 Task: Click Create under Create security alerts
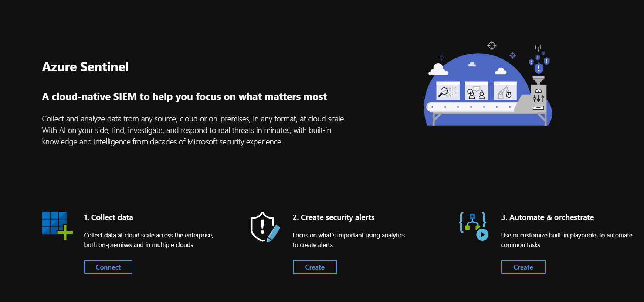point(315,267)
